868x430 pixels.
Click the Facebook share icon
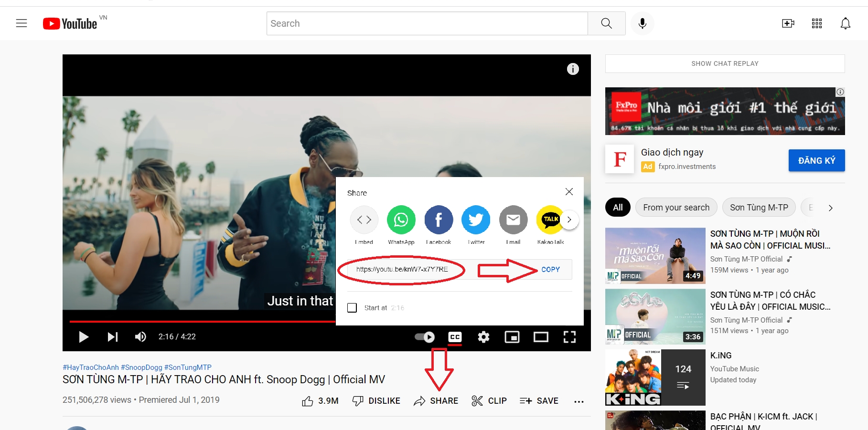click(x=438, y=220)
